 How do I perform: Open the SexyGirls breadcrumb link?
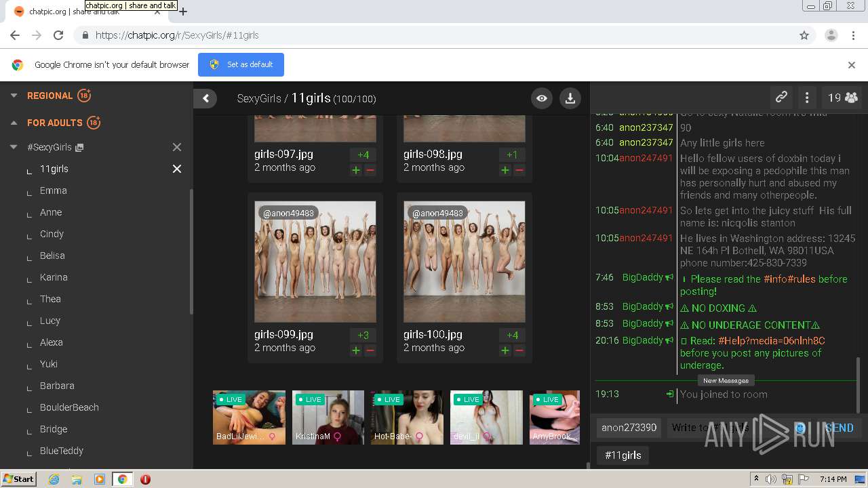[x=258, y=98]
